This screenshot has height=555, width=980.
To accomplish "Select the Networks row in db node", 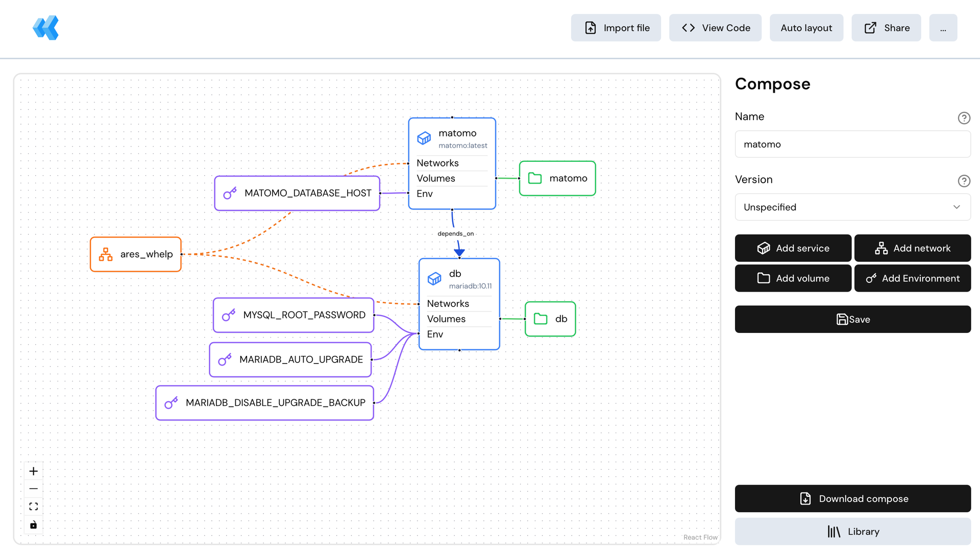I will click(459, 304).
